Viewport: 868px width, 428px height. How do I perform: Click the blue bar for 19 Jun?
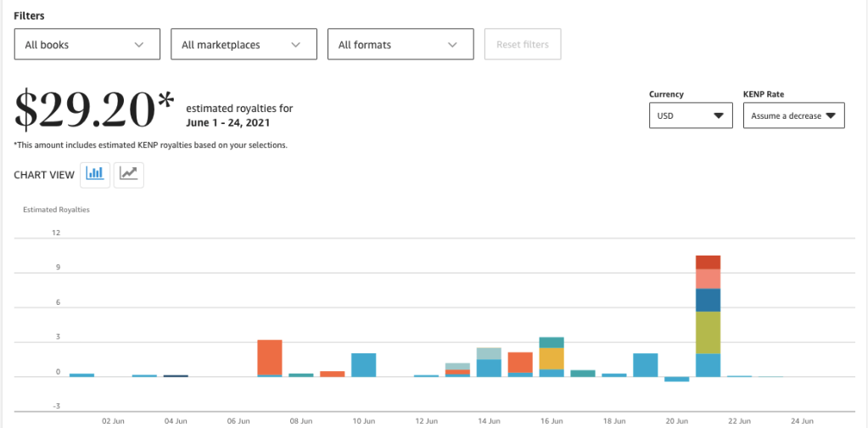(645, 364)
